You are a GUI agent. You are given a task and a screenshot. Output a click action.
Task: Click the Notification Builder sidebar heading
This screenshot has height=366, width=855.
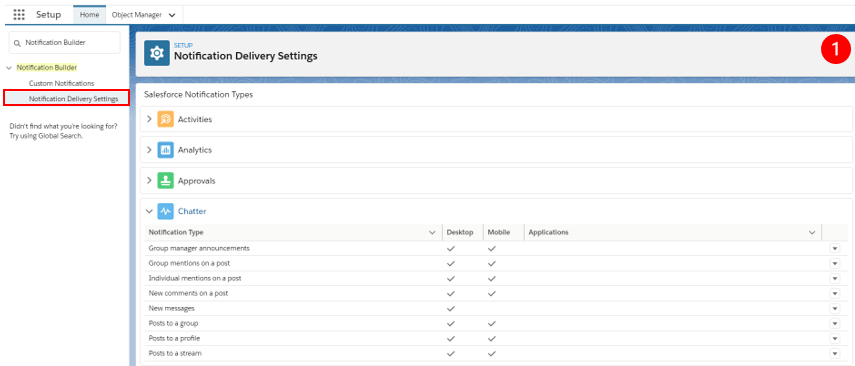click(47, 68)
